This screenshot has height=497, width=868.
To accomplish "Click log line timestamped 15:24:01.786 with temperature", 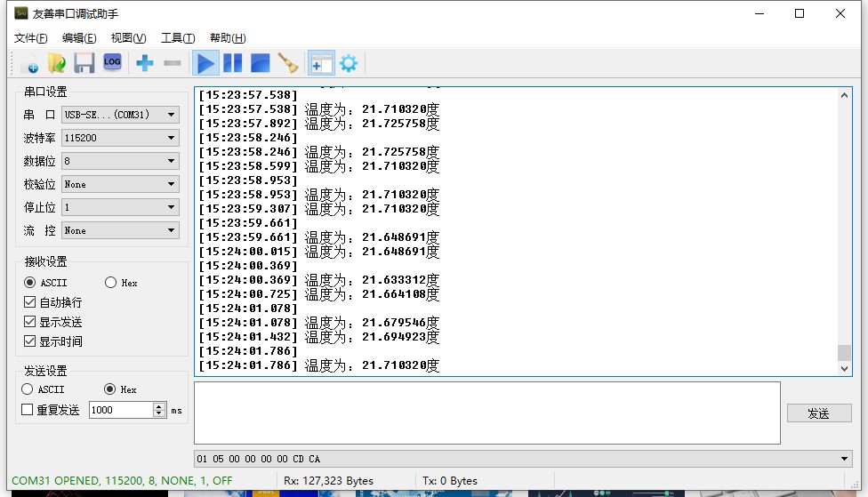I will (319, 365).
